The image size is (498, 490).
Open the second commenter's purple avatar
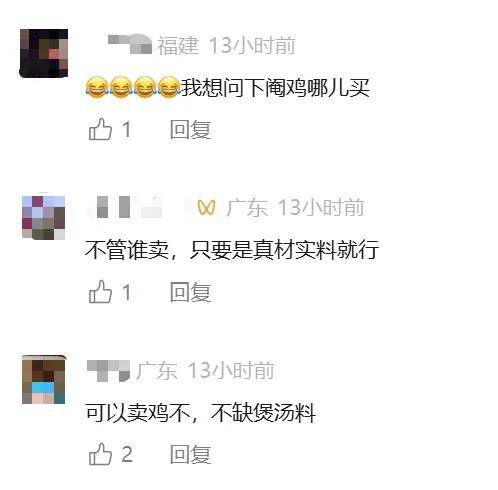coord(43,217)
